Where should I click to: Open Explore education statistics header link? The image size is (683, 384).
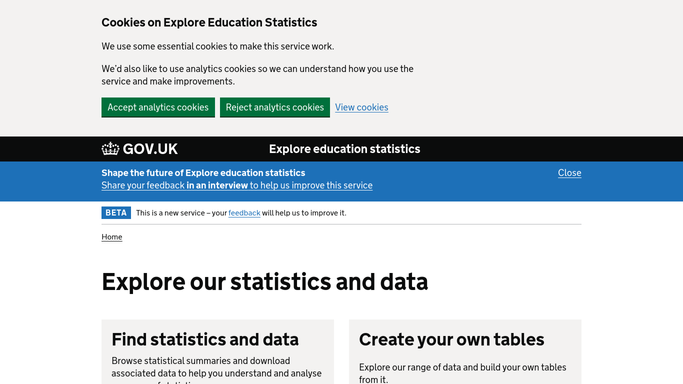[x=345, y=149]
